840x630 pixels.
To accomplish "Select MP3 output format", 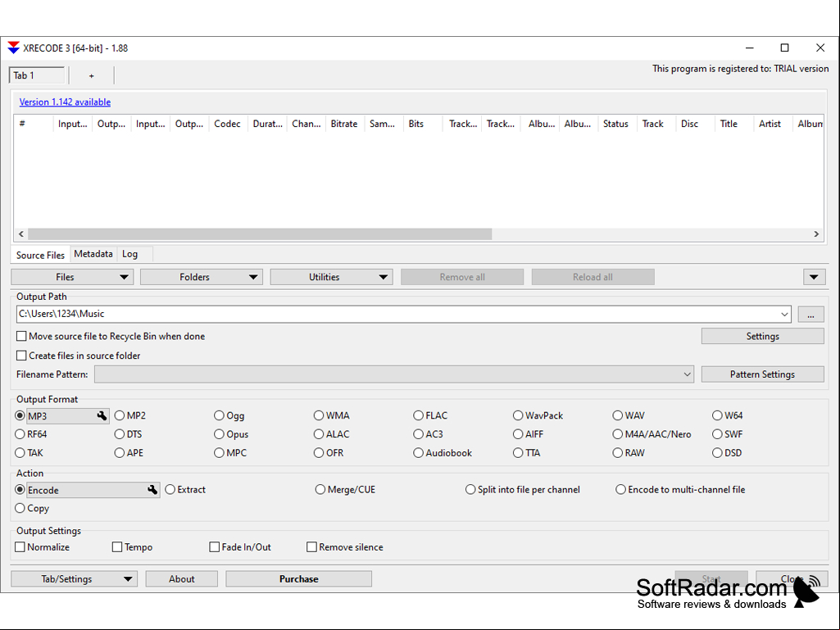I will (x=20, y=415).
